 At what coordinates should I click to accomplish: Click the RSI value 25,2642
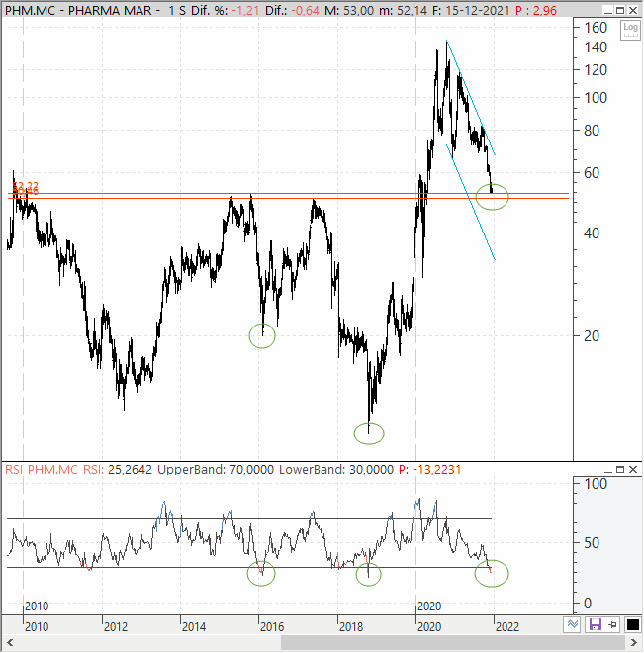(130, 470)
